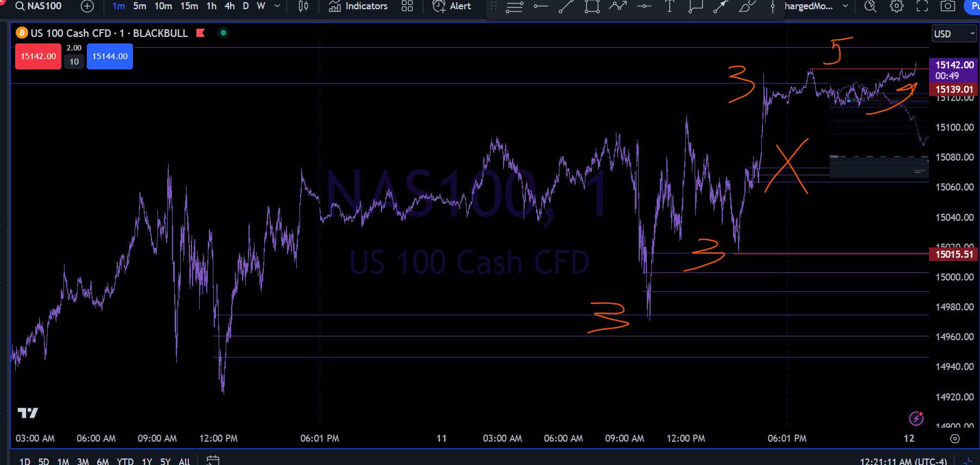Enter fullscreen mode
Screen dimensions: 980x465
(x=922, y=7)
